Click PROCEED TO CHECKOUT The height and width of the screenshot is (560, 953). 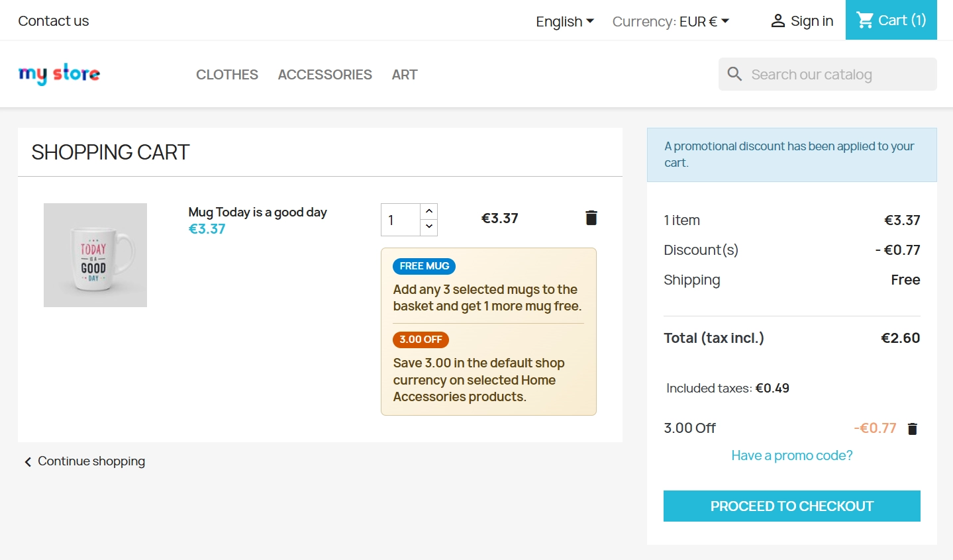click(791, 506)
